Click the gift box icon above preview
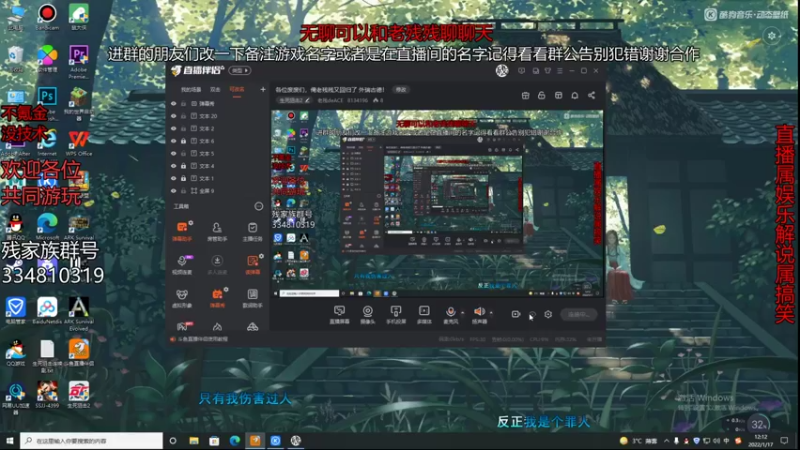The width and height of the screenshot is (800, 450). click(x=525, y=95)
